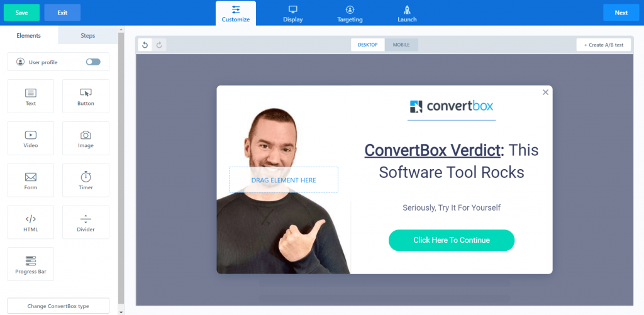
Task: Add an HTML element
Action: click(31, 222)
